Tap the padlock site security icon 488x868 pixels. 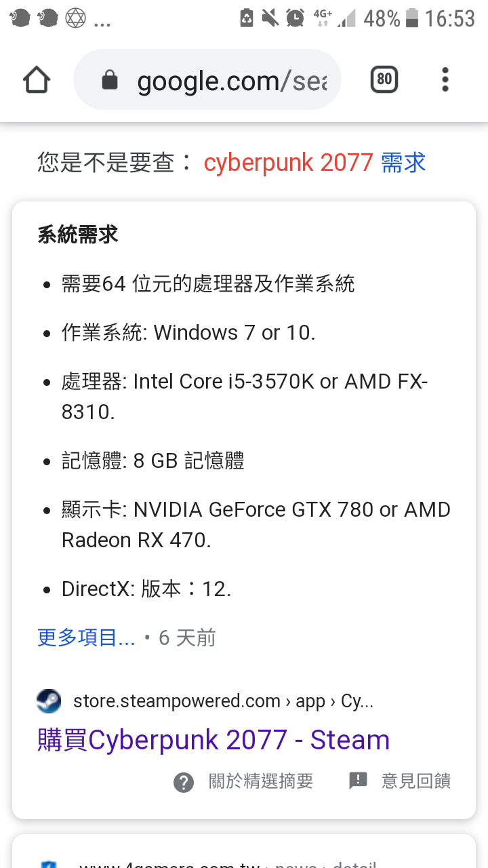click(109, 81)
